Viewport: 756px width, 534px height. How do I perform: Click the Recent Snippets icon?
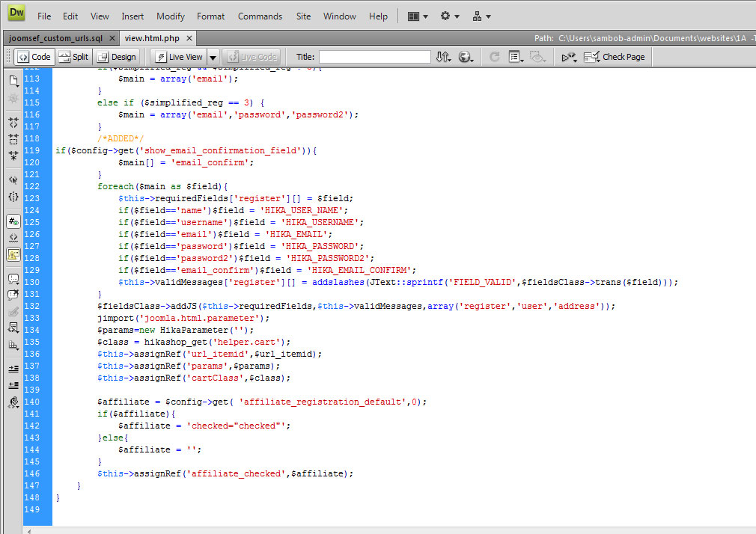[13, 328]
